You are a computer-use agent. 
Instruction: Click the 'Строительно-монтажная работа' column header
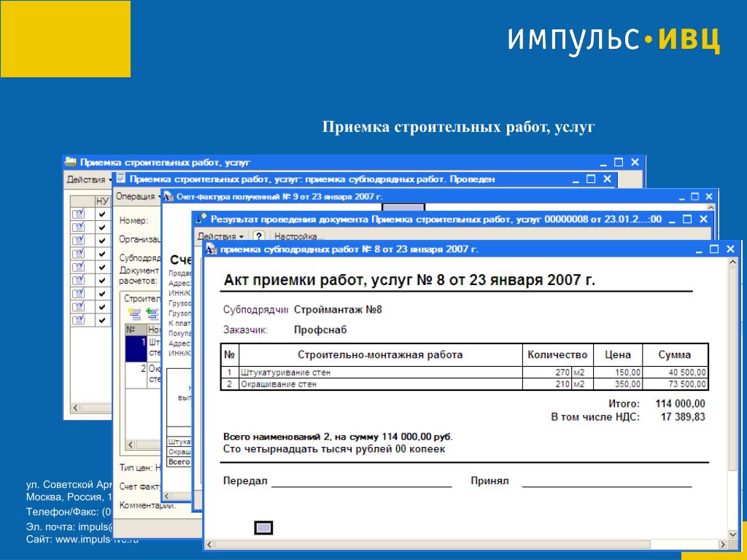(x=380, y=355)
